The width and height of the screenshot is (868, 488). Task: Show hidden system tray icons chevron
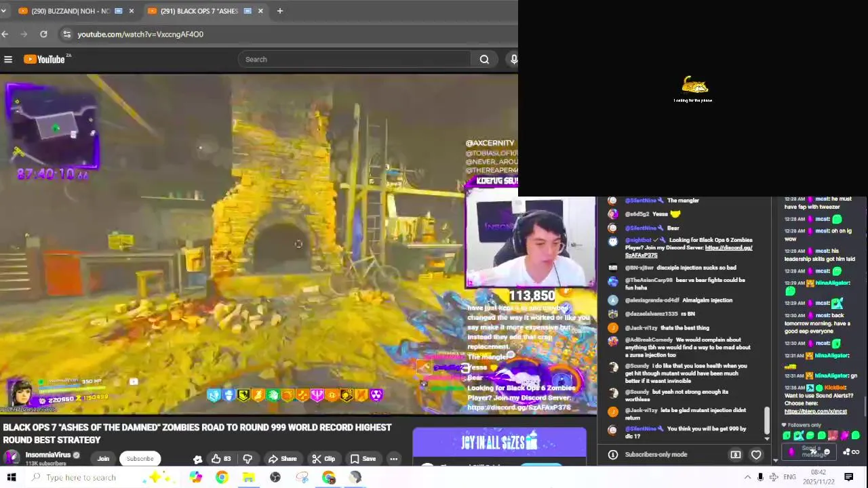click(x=747, y=477)
